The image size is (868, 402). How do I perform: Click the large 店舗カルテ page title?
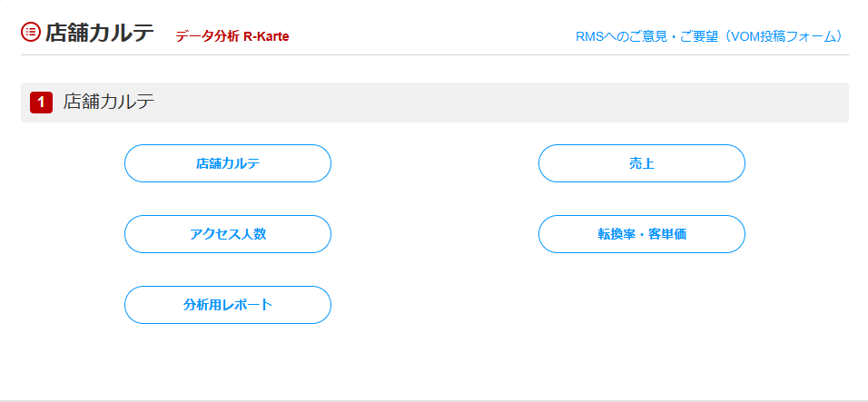point(100,33)
